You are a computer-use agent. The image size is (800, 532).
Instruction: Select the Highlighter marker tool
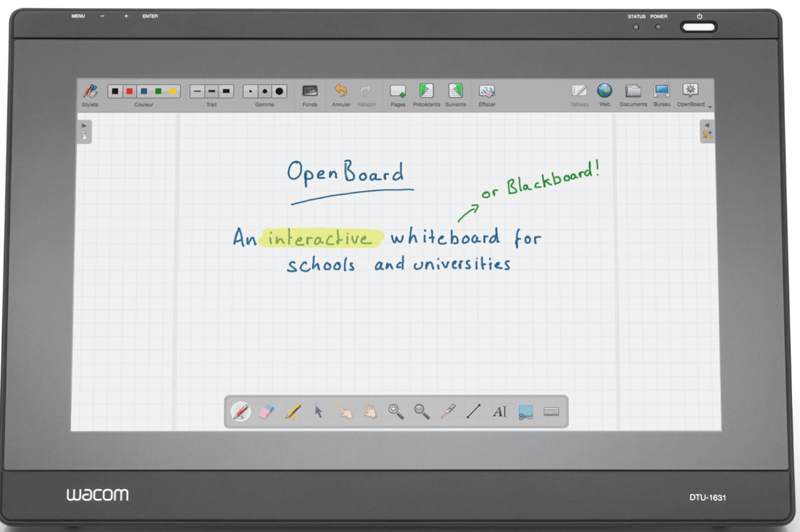[293, 412]
